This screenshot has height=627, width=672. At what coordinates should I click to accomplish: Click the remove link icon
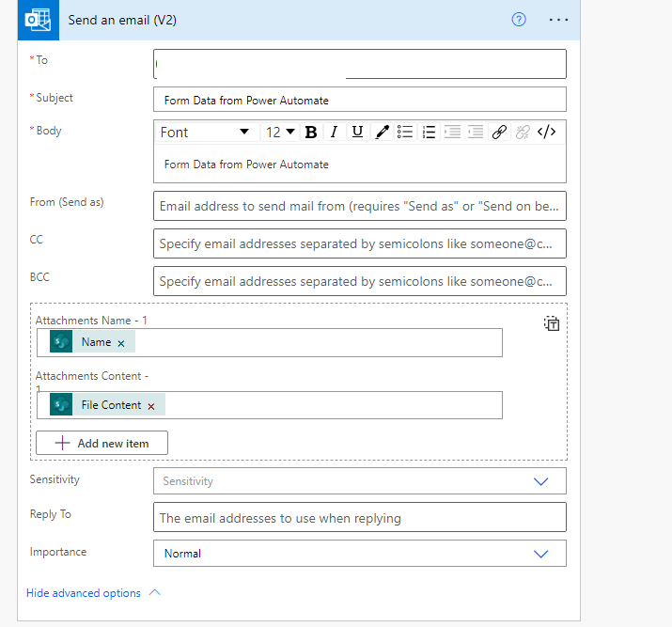(x=523, y=133)
